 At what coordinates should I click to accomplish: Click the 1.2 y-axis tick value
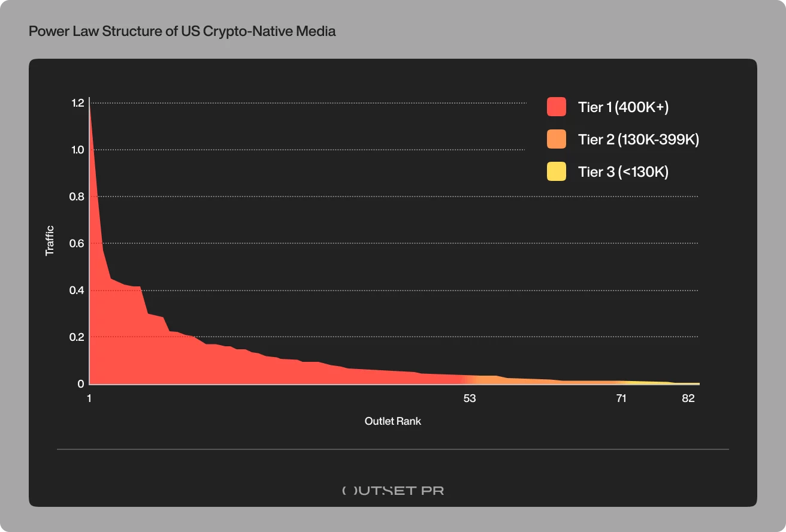(78, 103)
